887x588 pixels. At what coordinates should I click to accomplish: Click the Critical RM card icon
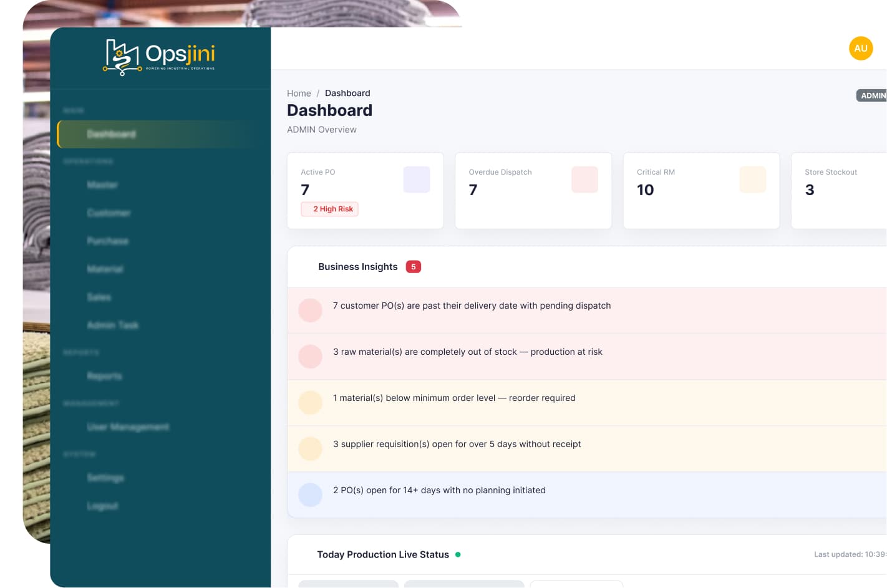click(752, 180)
